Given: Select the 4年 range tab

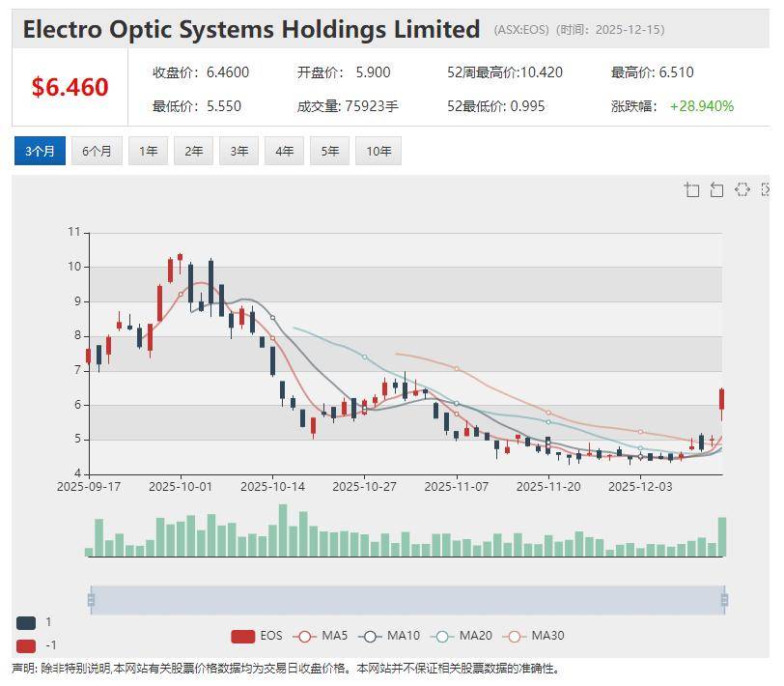Looking at the screenshot, I should coord(284,151).
